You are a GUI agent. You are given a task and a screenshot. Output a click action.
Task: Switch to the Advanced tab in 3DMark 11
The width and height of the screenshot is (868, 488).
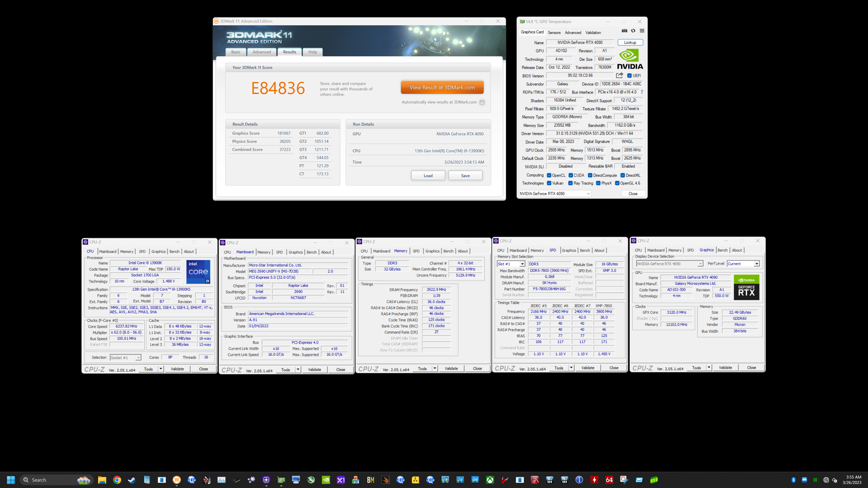coord(262,52)
